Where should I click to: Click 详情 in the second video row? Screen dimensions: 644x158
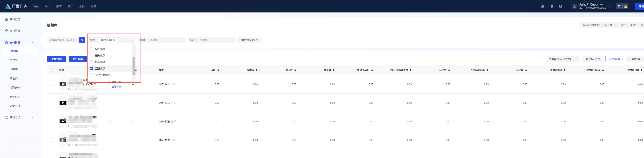pos(161,103)
